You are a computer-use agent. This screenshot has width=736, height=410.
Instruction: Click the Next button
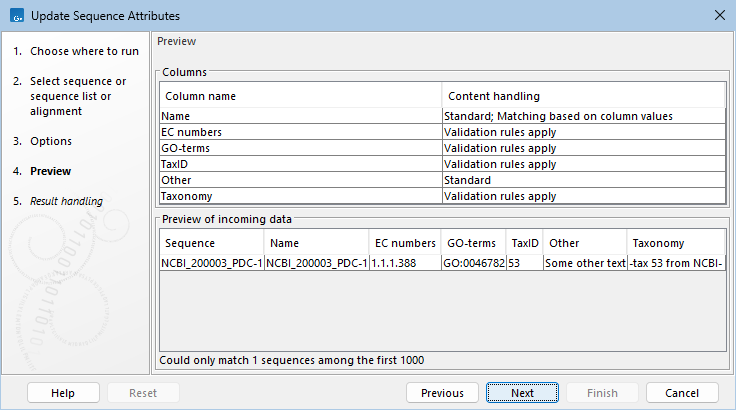tap(522, 393)
